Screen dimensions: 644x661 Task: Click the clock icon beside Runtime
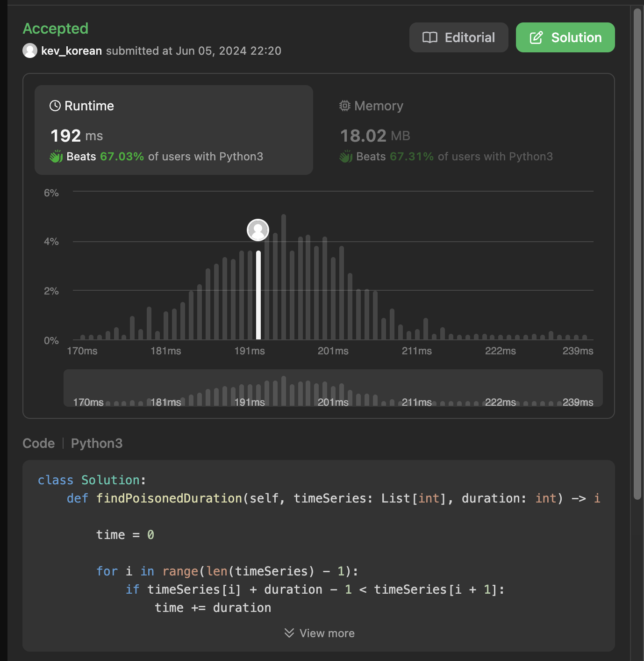(x=55, y=106)
